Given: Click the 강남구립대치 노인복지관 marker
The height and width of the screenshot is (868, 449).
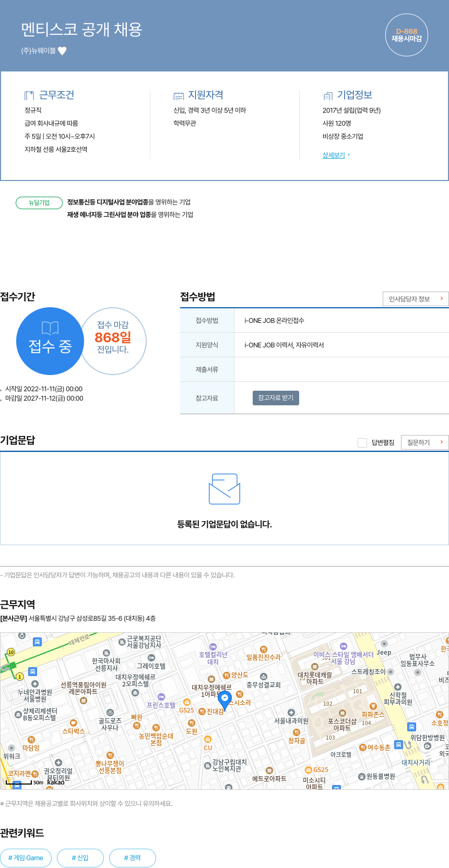Looking at the screenshot, I should click(x=207, y=765).
